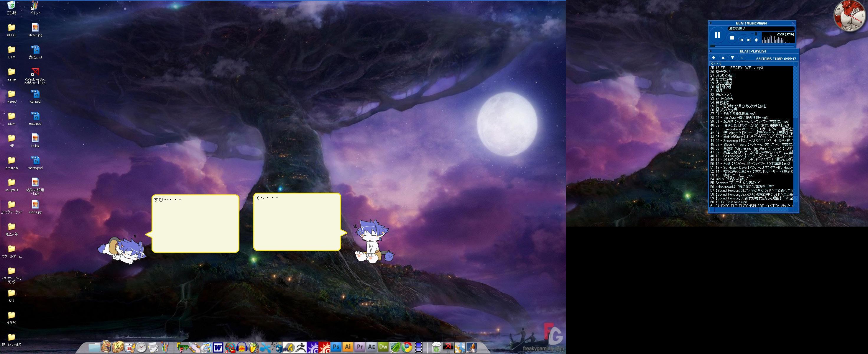Move playlist item down with triangle button

click(x=732, y=58)
